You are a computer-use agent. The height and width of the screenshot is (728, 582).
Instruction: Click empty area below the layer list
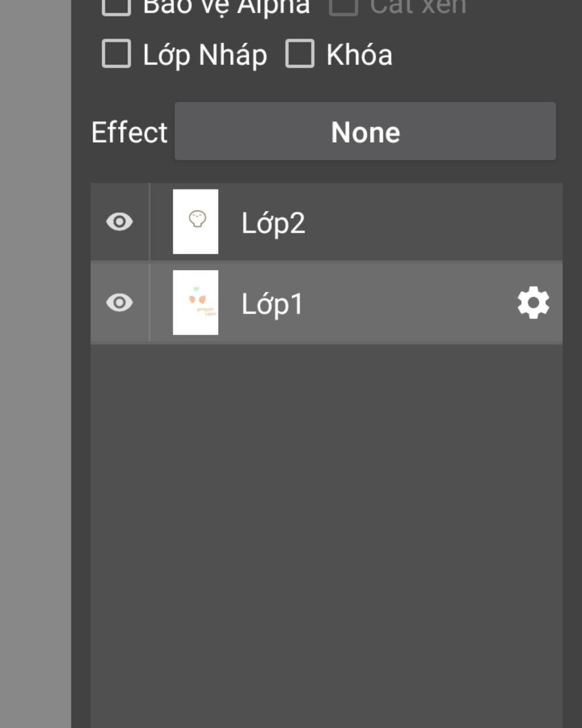[x=326, y=512]
